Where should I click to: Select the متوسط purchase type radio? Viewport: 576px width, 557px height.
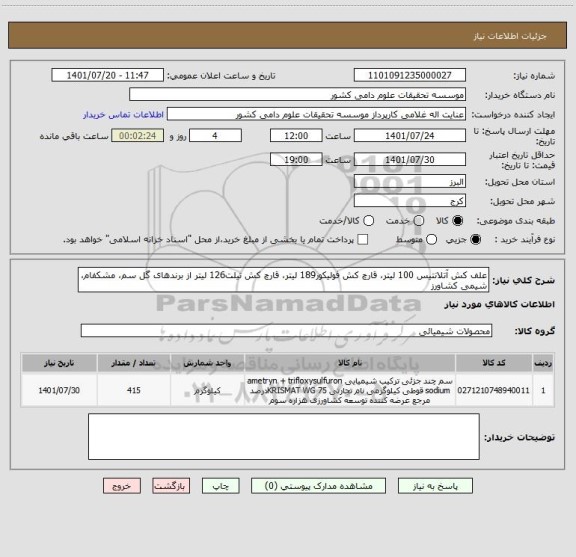point(431,240)
